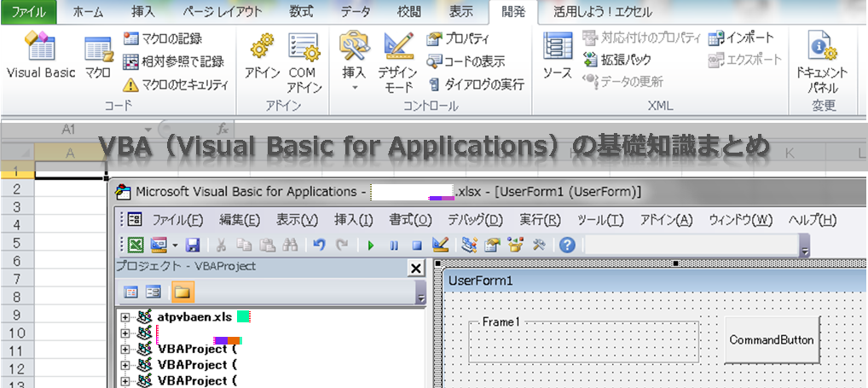Toggle Folders button in project panel
The width and height of the screenshot is (868, 388).
pos(182,292)
